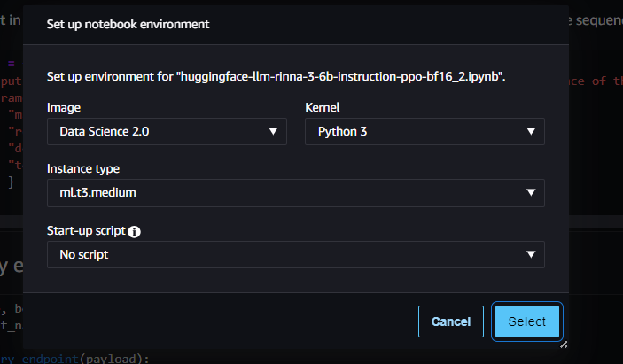The image size is (623, 364).
Task: Confirm environment with the Select button
Action: (527, 321)
